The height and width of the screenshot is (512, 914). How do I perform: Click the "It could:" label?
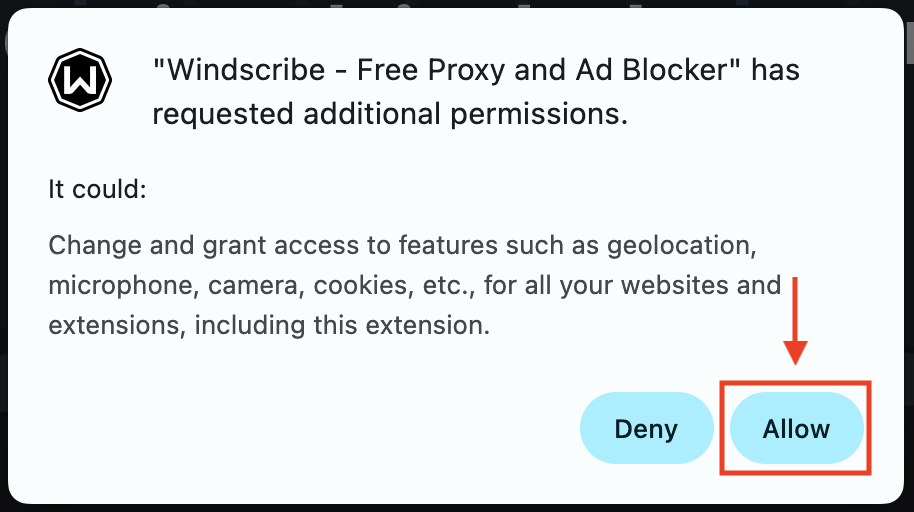pyautogui.click(x=97, y=189)
